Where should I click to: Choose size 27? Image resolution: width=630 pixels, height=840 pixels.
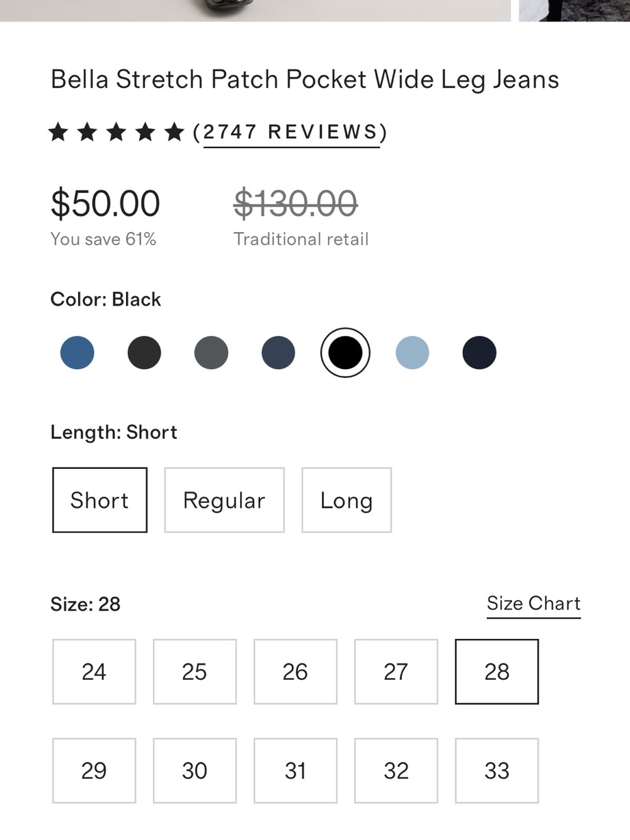pos(396,672)
